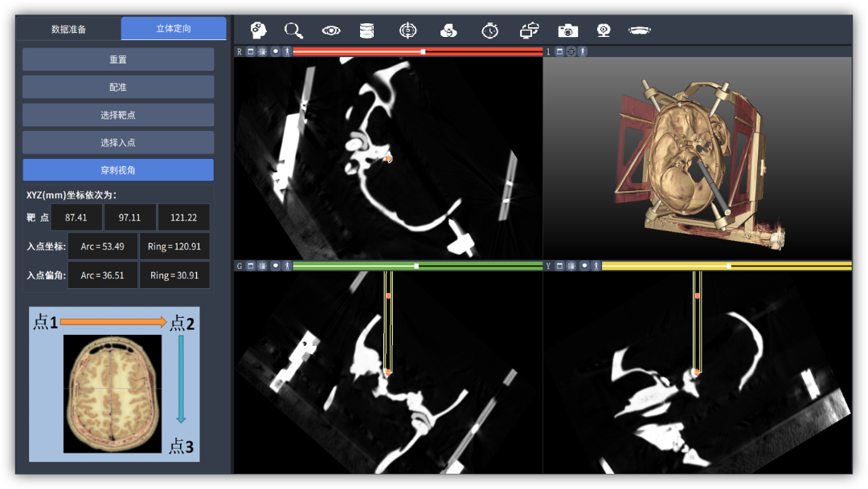The width and height of the screenshot is (868, 489).
Task: Click the XYZ(mm)坐标依次为 label
Action: click(72, 194)
